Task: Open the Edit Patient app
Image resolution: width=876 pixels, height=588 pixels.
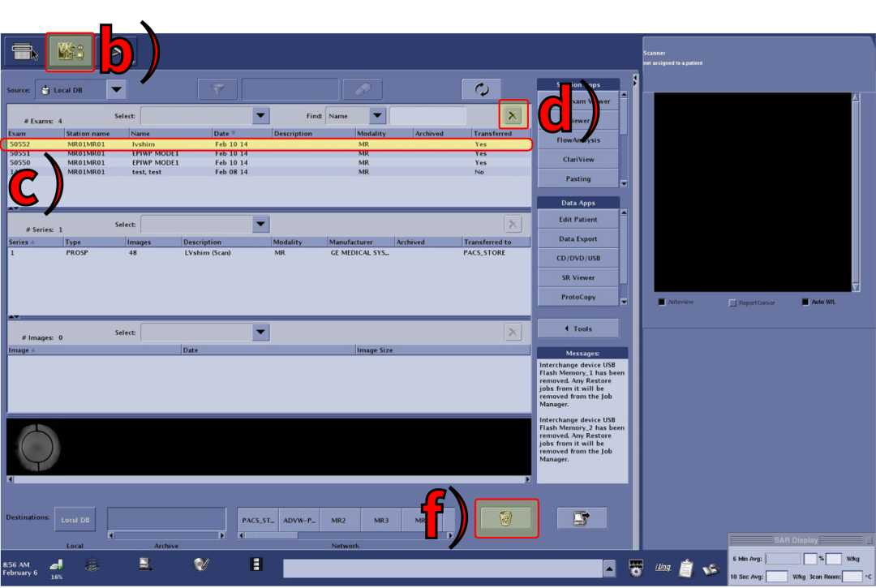Action: click(x=578, y=220)
